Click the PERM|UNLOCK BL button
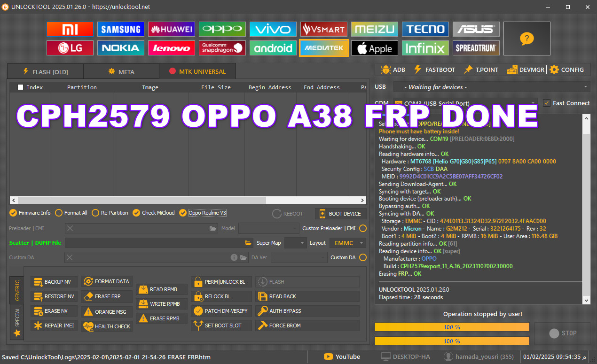Viewport: 597px width, 364px height. [x=221, y=282]
